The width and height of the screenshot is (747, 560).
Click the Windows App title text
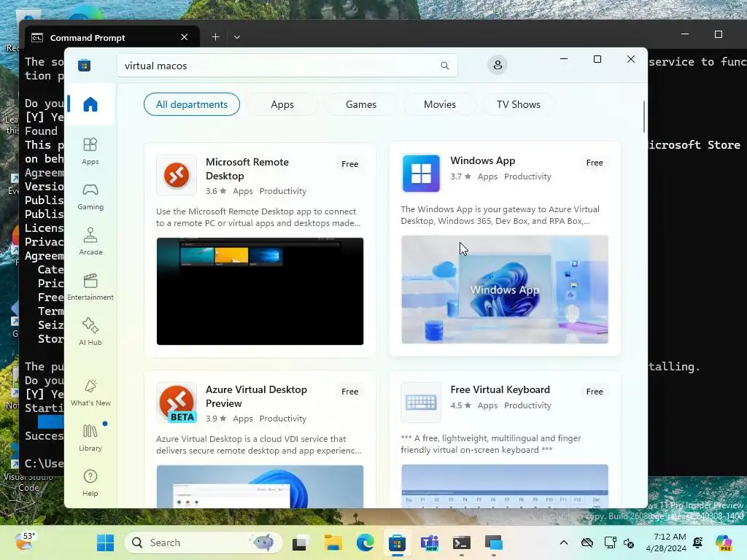[x=483, y=160]
